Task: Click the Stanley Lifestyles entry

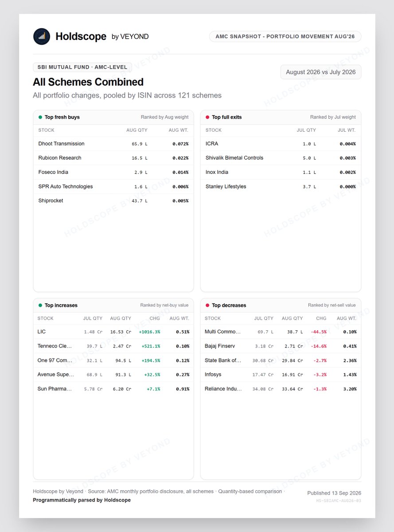Action: (x=281, y=187)
